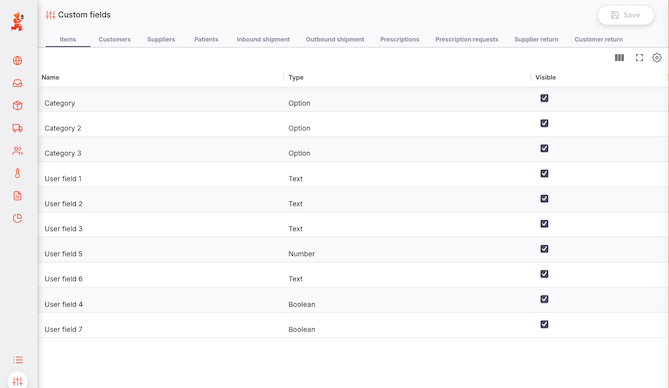669x388 pixels.
Task: Switch to the Suppliers tab
Action: 161,39
